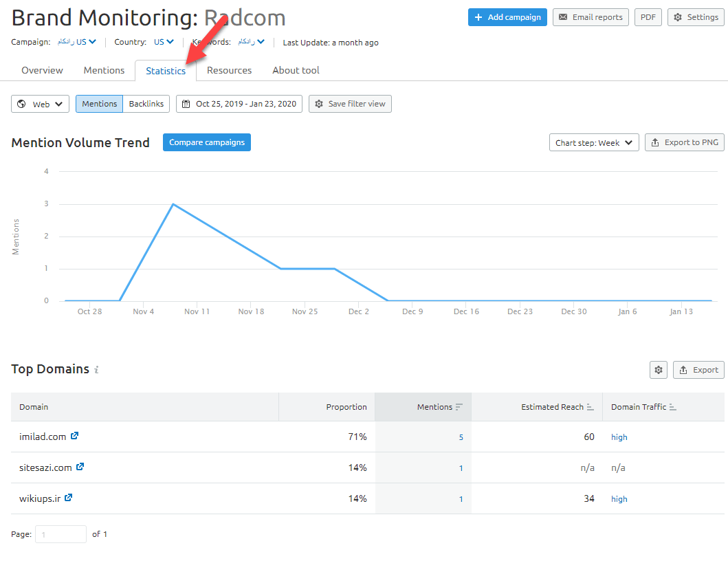Click the Page number input field
This screenshot has height=561, width=728.
pos(60,534)
